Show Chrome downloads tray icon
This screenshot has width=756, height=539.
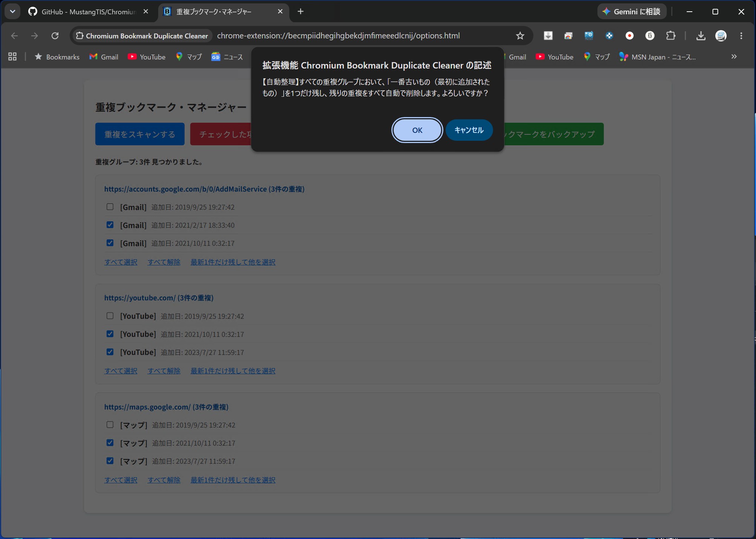(x=701, y=36)
